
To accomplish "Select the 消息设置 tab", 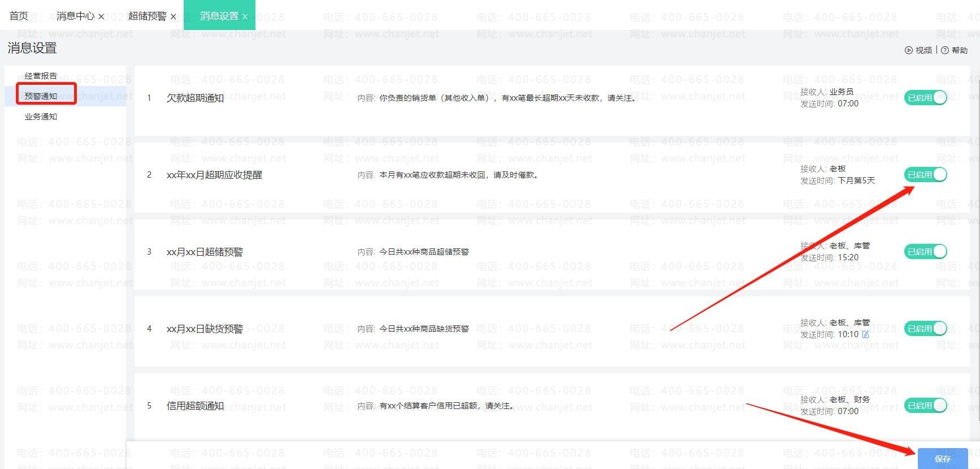I will (219, 16).
